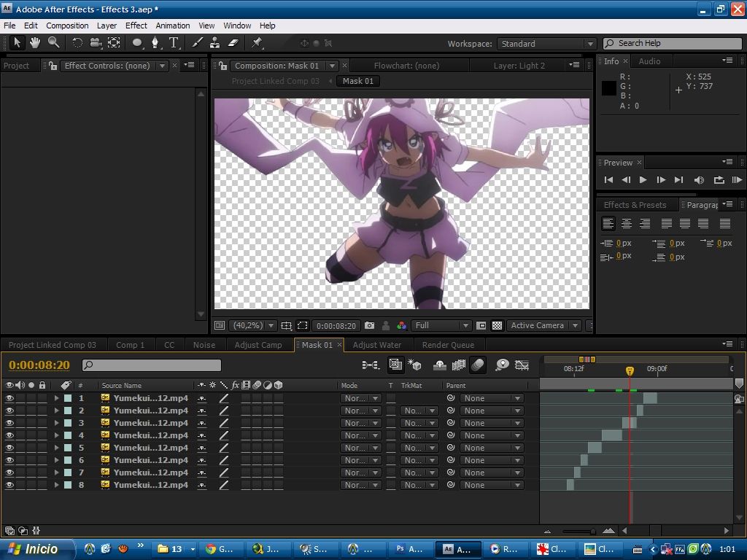Expand layer 3 properties with its triangle

coord(57,423)
